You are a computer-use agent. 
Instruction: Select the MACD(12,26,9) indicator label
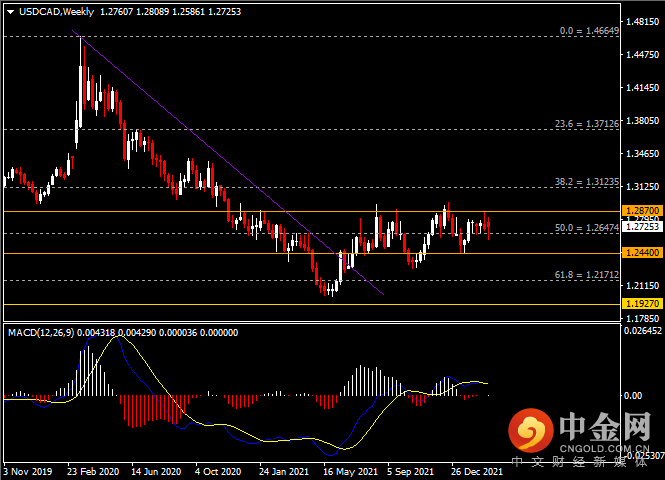tap(41, 333)
